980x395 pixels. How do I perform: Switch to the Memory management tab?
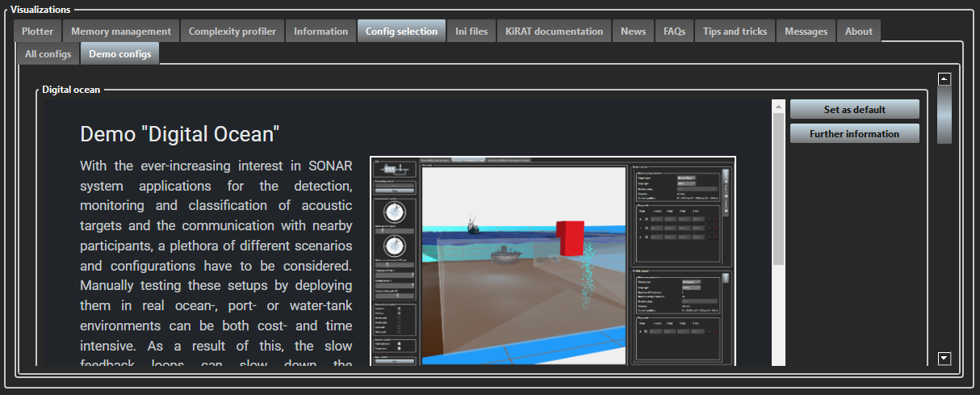click(x=121, y=32)
